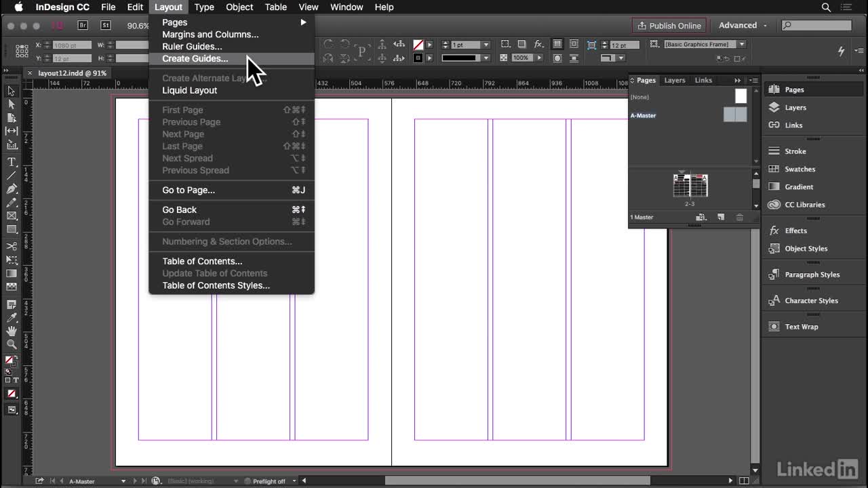Click the Stock (St) button
This screenshot has width=868, height=488.
click(x=106, y=25)
